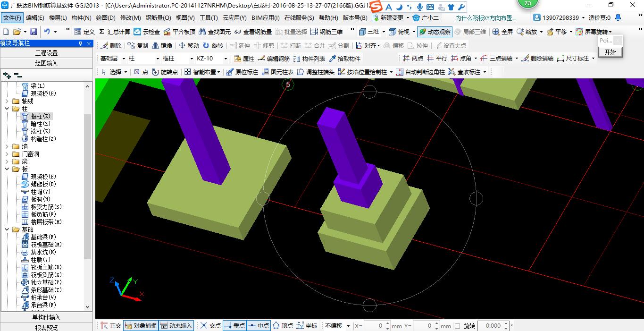644x331 pixels.
Task: Expand the 轴线 tree node
Action: click(7, 101)
